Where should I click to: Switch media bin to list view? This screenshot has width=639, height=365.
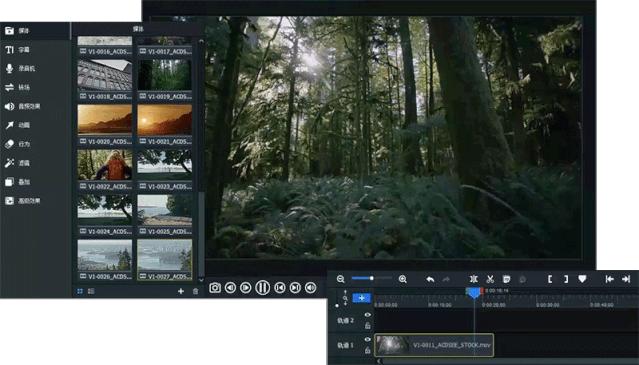(91, 291)
